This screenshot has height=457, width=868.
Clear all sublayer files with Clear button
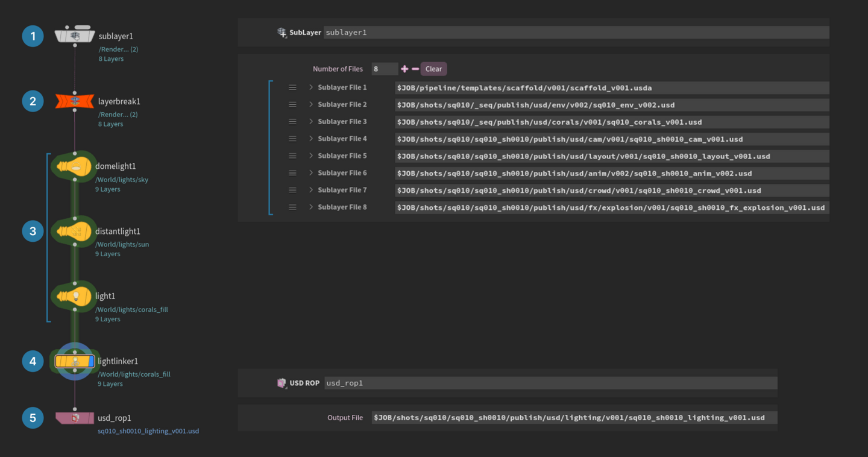pos(433,69)
